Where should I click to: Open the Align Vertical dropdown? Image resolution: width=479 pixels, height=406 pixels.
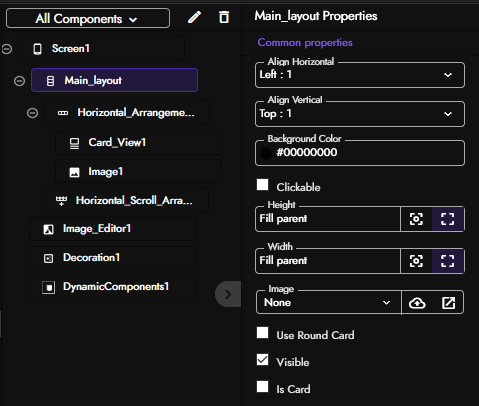pyautogui.click(x=360, y=114)
